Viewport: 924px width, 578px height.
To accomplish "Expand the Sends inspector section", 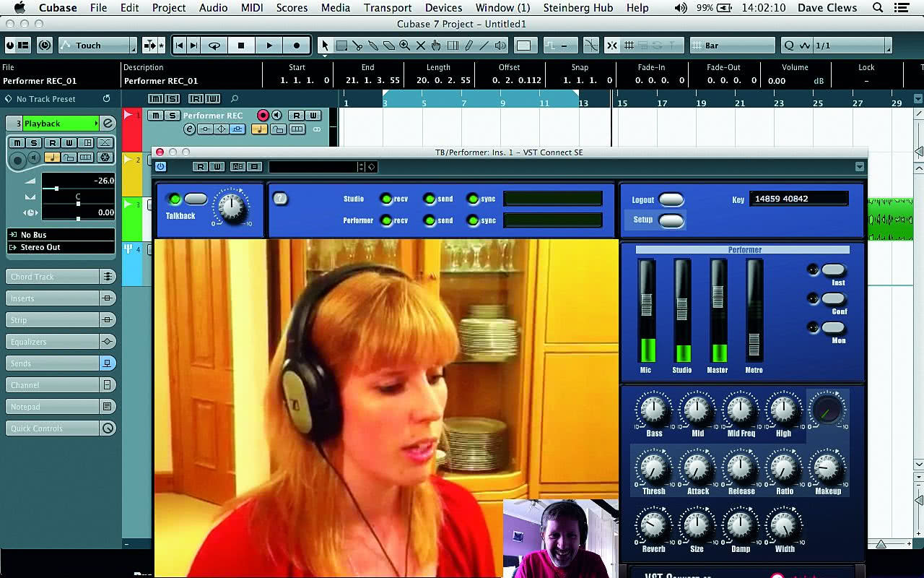I will tap(61, 363).
